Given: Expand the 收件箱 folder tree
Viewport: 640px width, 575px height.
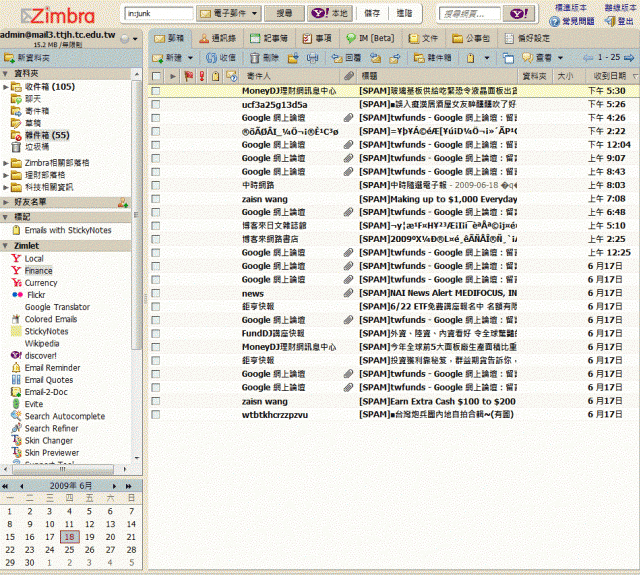Looking at the screenshot, I should point(5,87).
